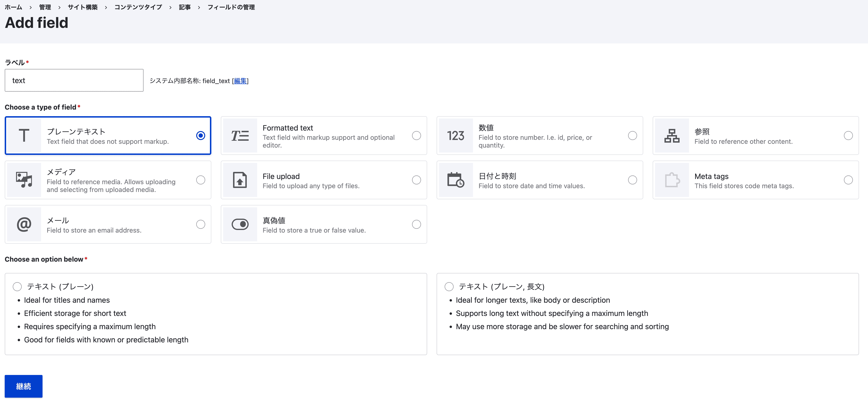Click the File upload document icon

(x=240, y=180)
